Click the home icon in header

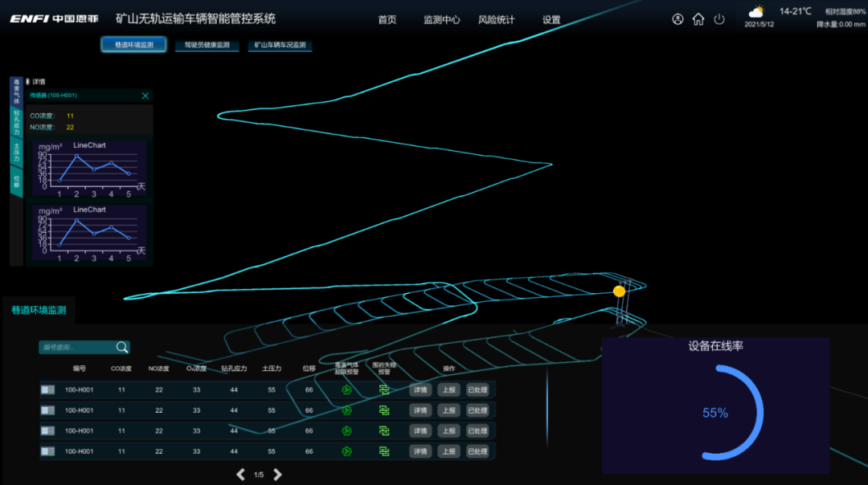pos(698,19)
